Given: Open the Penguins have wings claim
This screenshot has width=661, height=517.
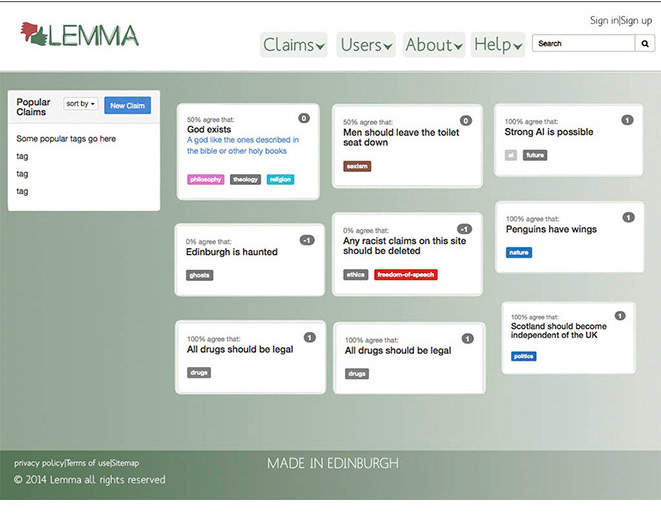Looking at the screenshot, I should [551, 229].
